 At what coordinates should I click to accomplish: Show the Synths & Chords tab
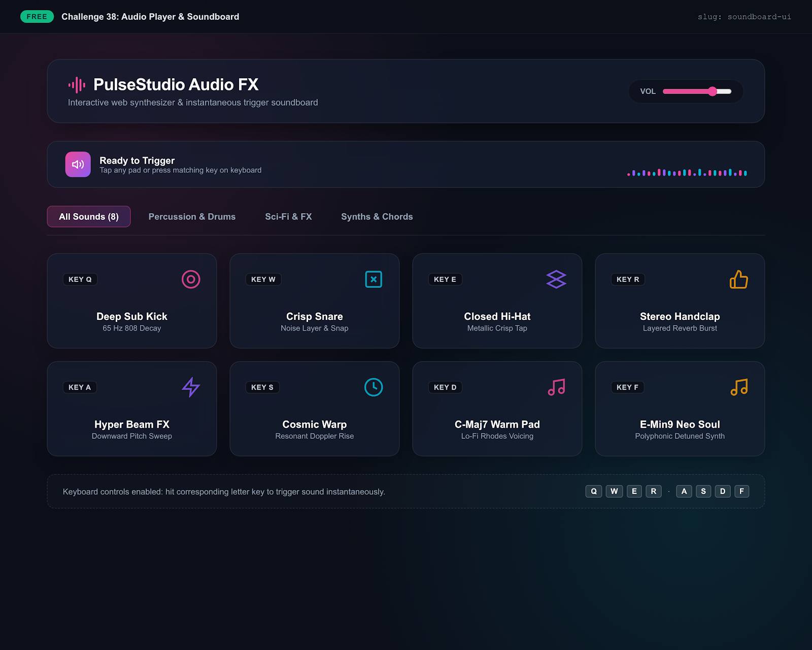pos(377,217)
